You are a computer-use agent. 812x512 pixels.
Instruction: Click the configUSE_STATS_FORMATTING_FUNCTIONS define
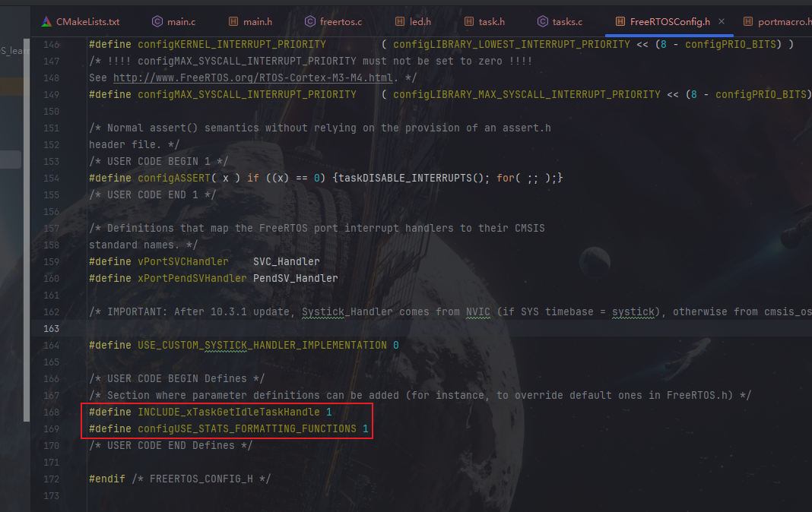click(246, 428)
